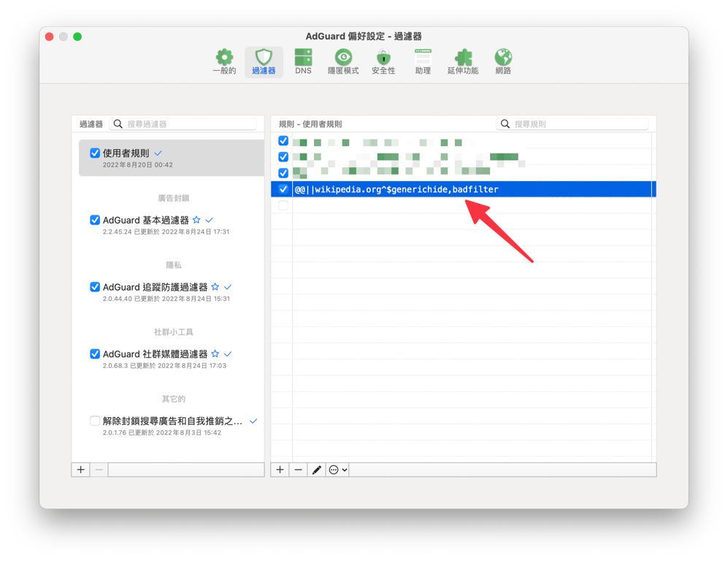Uncheck the first blurred rule checkbox
Viewport: 728px width, 561px height.
pos(283,141)
